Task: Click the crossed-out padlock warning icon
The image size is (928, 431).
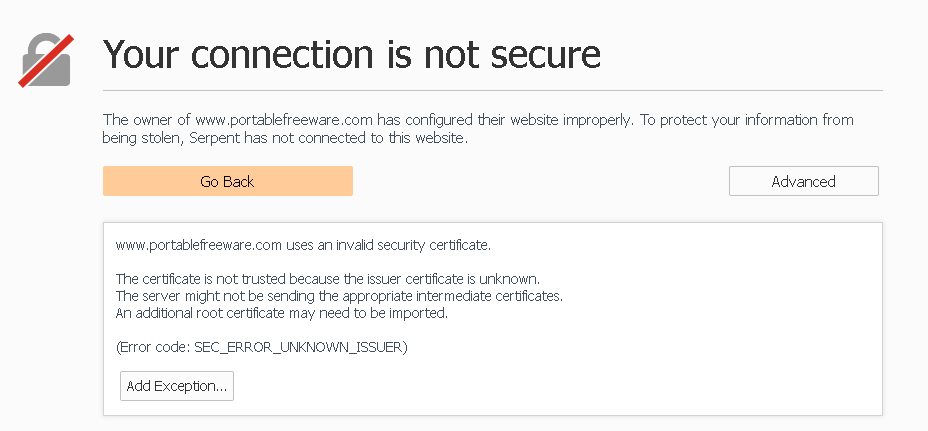Action: click(46, 60)
